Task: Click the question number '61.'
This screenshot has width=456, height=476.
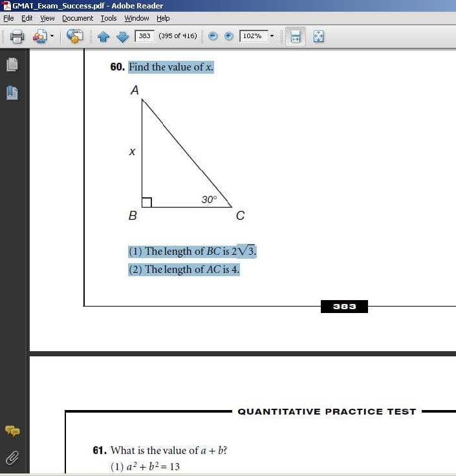Action: 100,450
